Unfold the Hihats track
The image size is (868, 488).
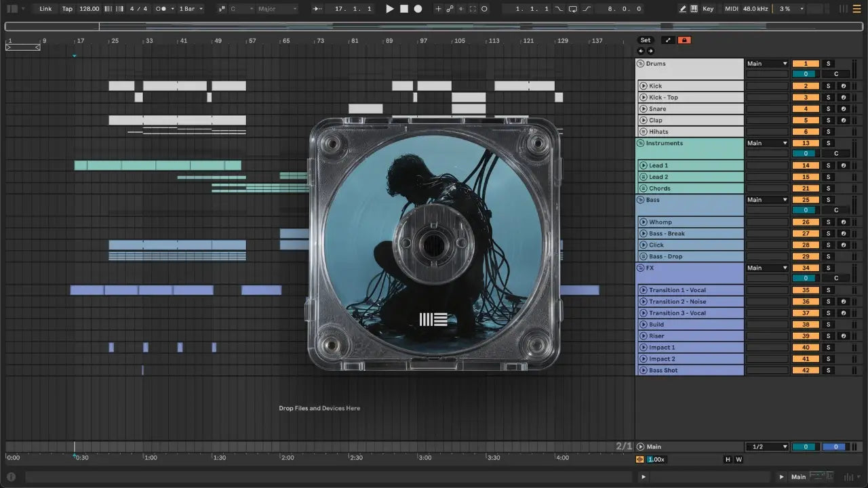click(642, 131)
